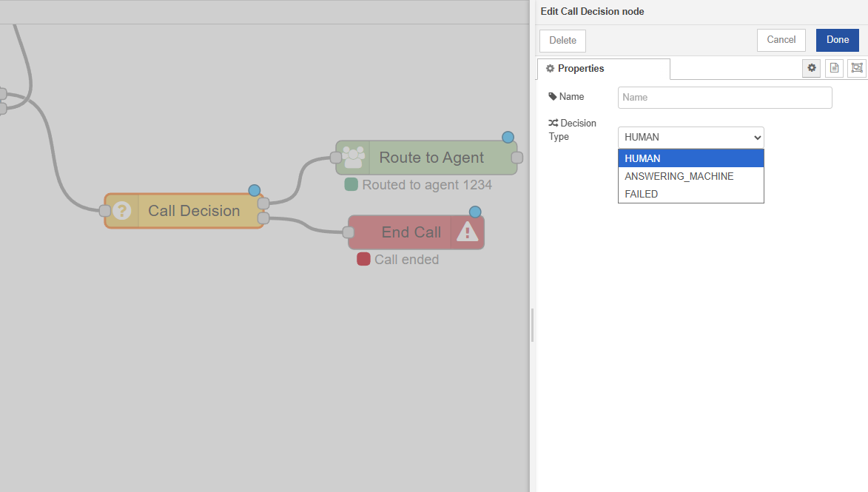Click the blue status dot above Call Decision
This screenshot has height=492, width=868.
[x=254, y=190]
